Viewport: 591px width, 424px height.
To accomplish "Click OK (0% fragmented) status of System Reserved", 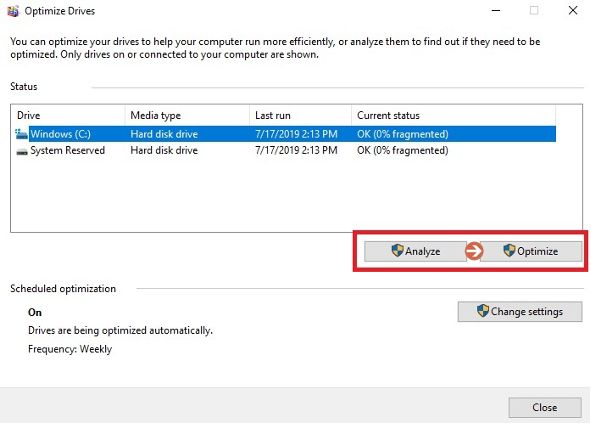I will [x=403, y=150].
